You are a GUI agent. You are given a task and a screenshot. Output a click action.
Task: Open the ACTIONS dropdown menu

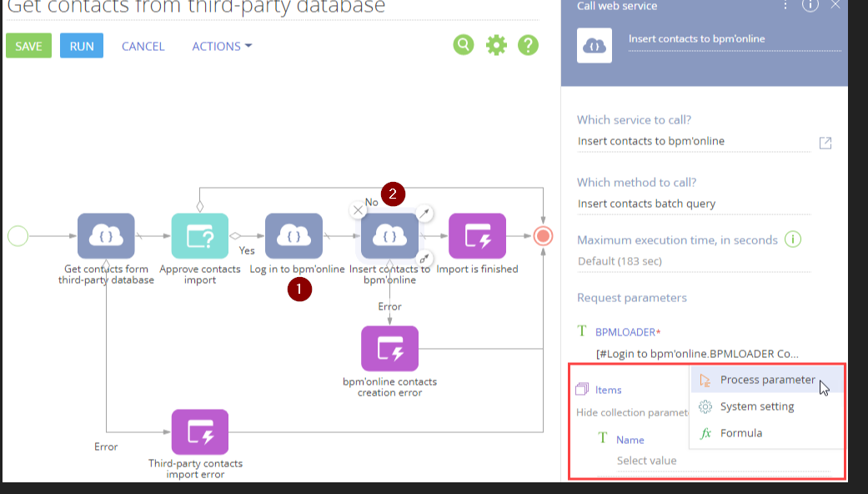(x=222, y=47)
